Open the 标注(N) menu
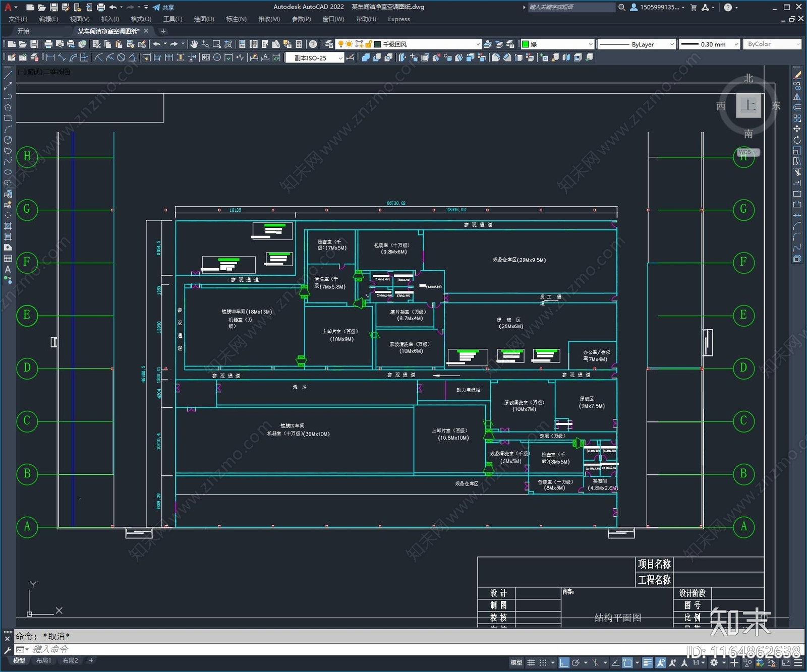The height and width of the screenshot is (672, 807). point(236,19)
